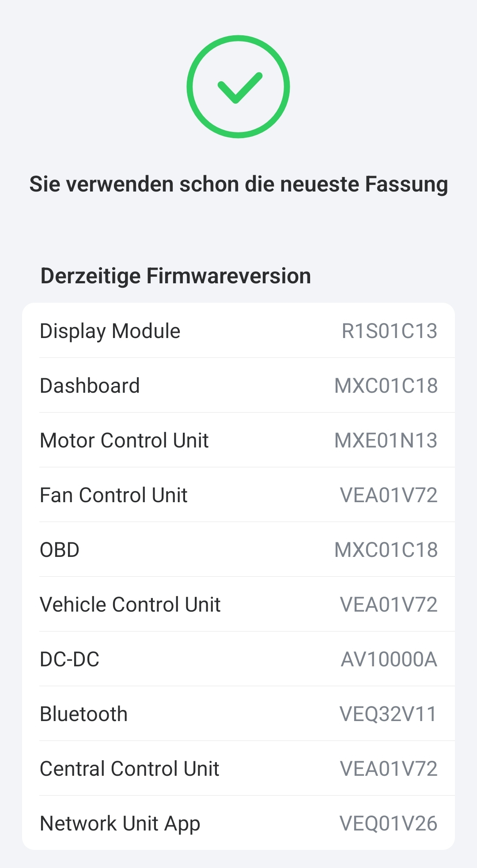Click the VEQ32V11 version value
The height and width of the screenshot is (868, 477).
[388, 714]
